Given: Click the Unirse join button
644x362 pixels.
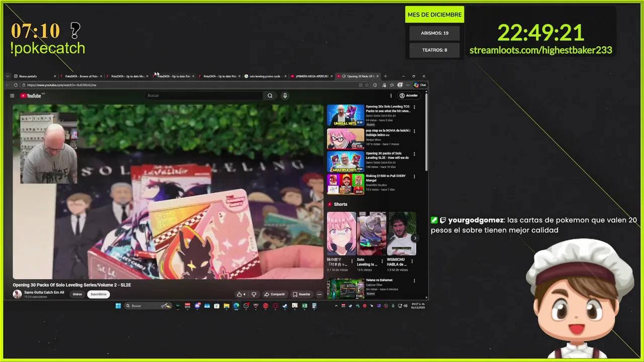Looking at the screenshot, I should coord(77,294).
